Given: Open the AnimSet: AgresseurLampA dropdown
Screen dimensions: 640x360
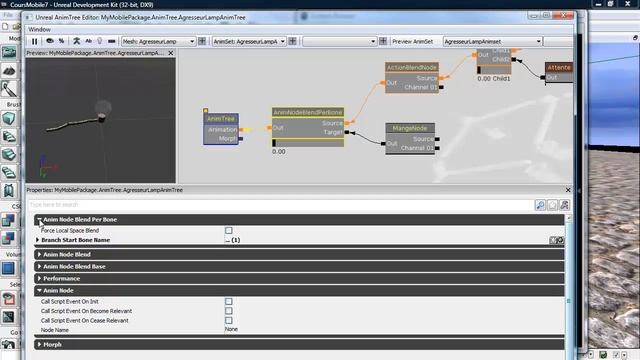Looking at the screenshot, I should click(x=249, y=42).
